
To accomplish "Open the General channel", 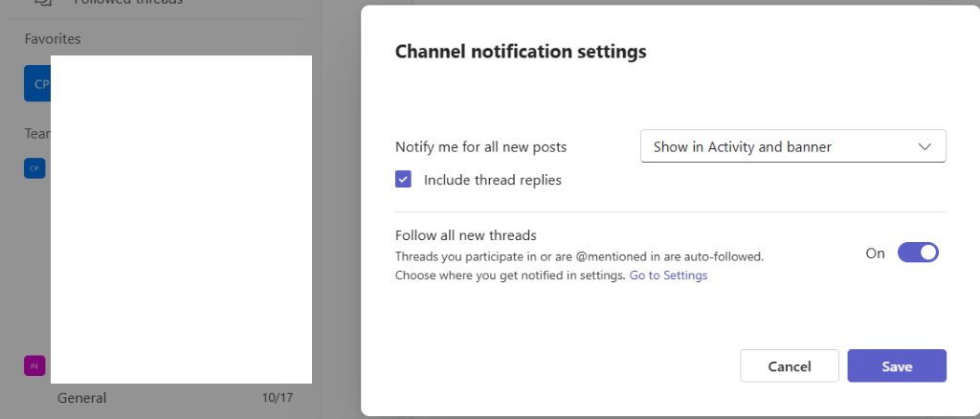I will 82,398.
